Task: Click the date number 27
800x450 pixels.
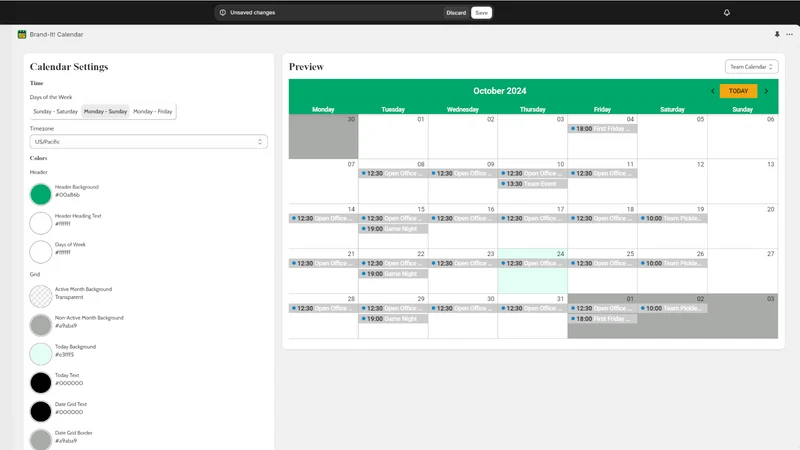Action: coord(770,254)
